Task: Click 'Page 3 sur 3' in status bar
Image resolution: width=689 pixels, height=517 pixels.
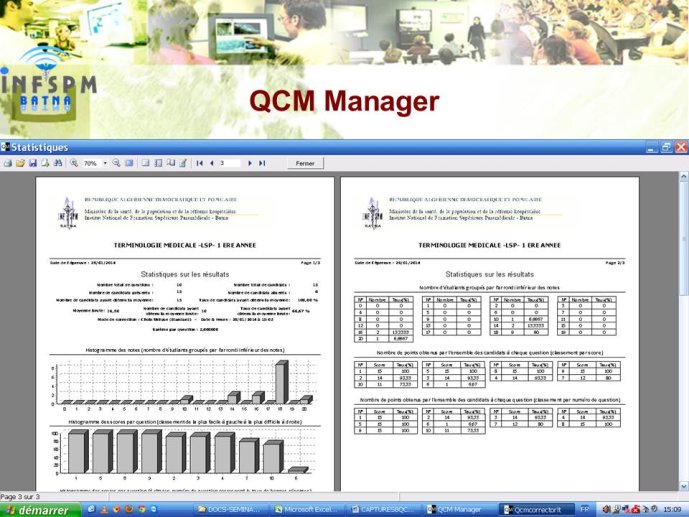Action: click(20, 497)
